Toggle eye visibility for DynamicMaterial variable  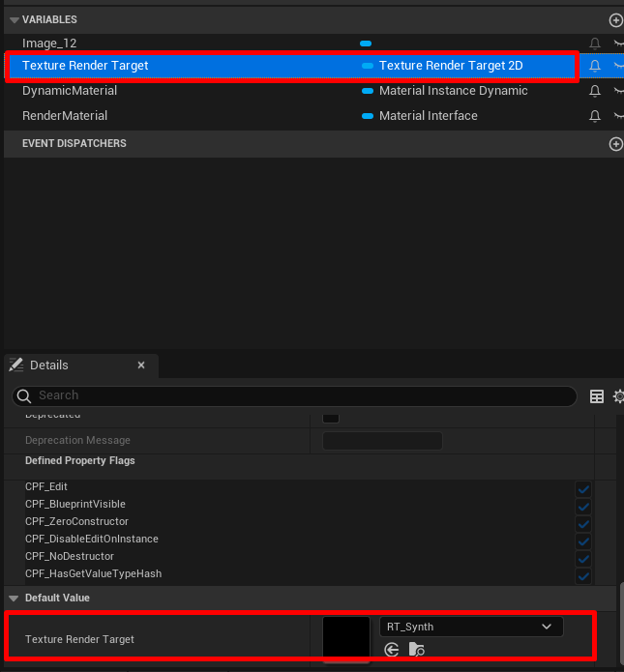pos(619,91)
